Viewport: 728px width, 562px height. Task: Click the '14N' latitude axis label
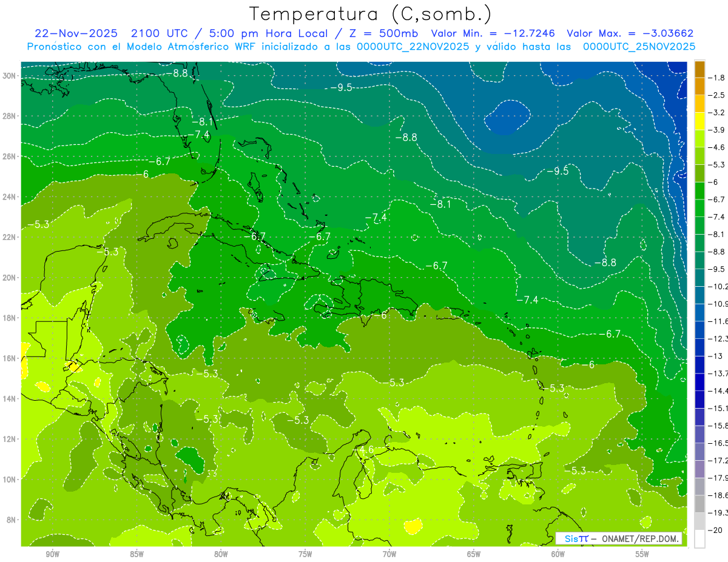coord(9,398)
